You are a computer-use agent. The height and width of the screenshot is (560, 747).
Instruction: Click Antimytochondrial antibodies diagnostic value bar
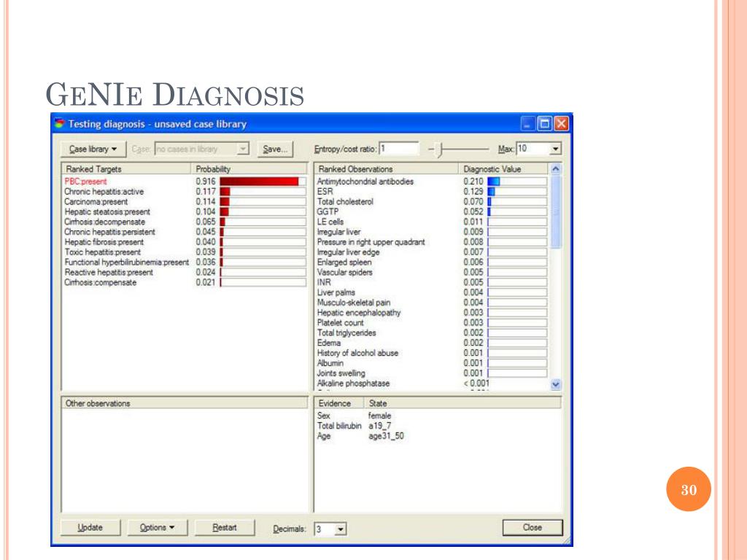coord(517,182)
